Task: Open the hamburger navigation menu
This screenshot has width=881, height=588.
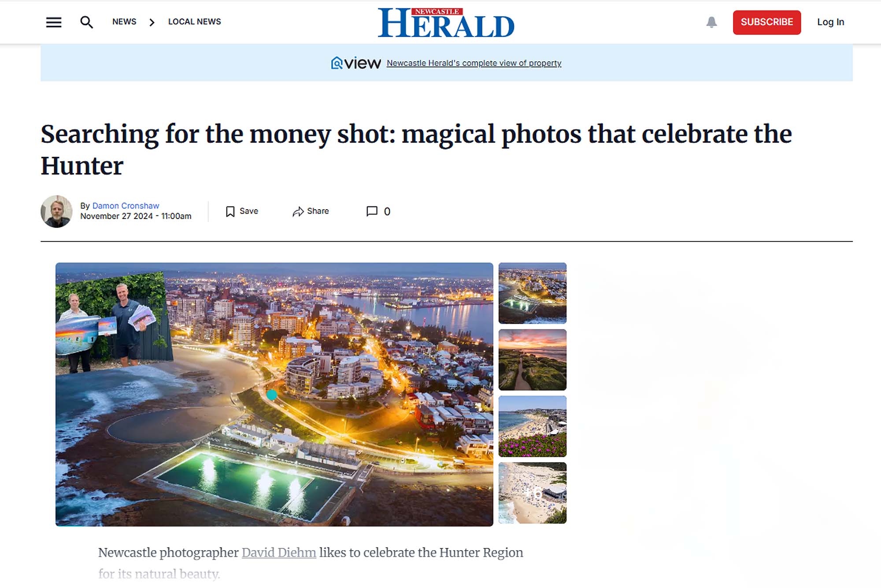Action: coord(54,22)
